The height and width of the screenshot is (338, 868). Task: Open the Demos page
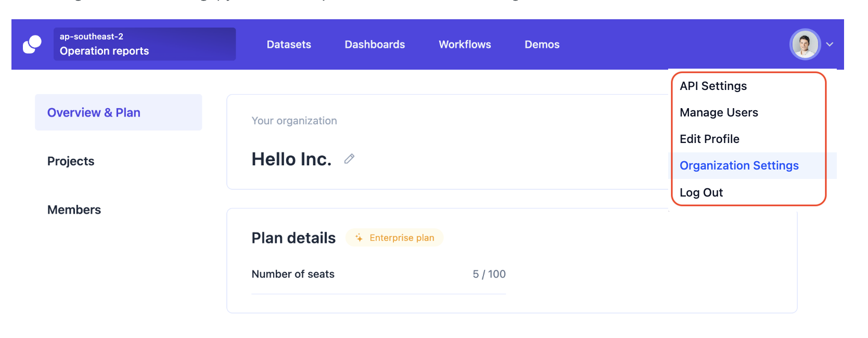point(542,45)
